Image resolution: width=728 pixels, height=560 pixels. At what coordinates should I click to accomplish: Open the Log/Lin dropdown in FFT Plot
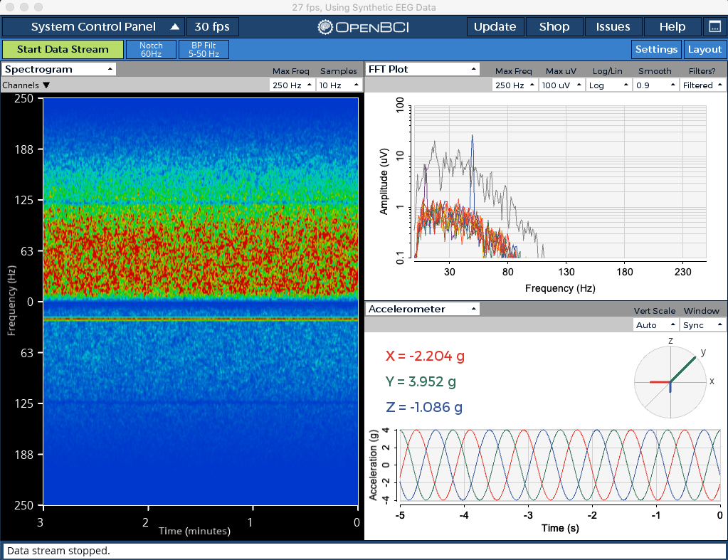(608, 85)
